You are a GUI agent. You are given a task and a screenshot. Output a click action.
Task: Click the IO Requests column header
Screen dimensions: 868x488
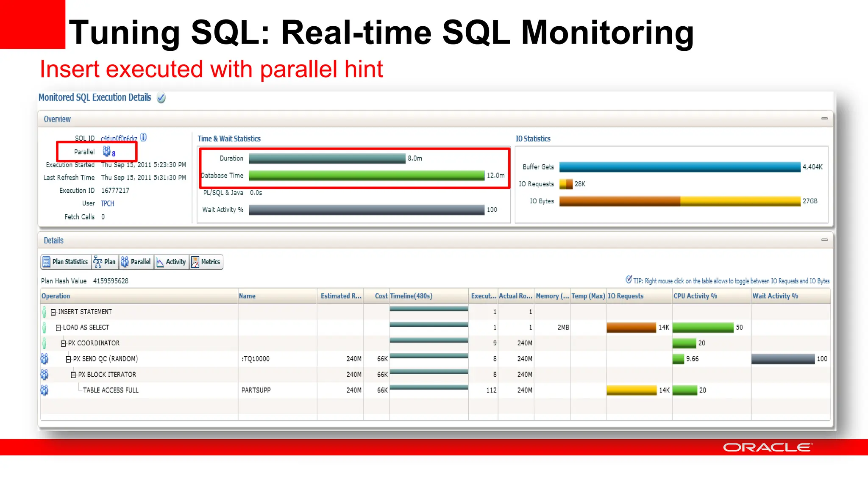point(626,296)
